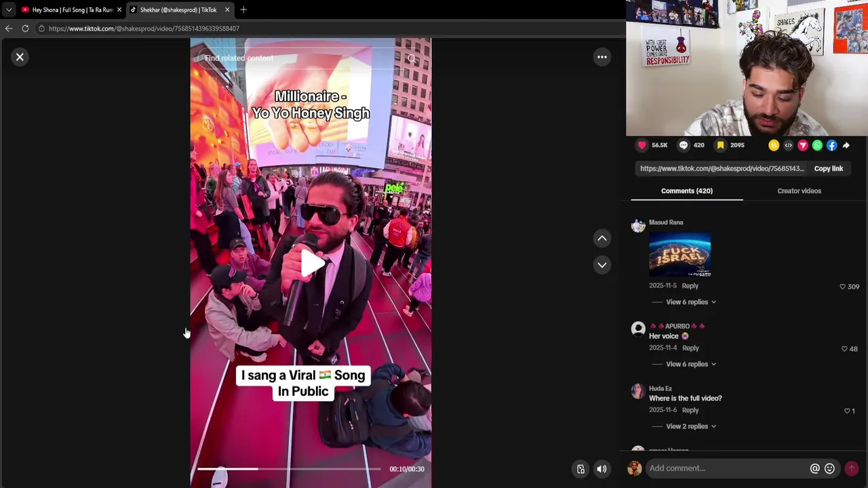Open the three-dot more options menu
The image size is (868, 488).
pyautogui.click(x=601, y=57)
